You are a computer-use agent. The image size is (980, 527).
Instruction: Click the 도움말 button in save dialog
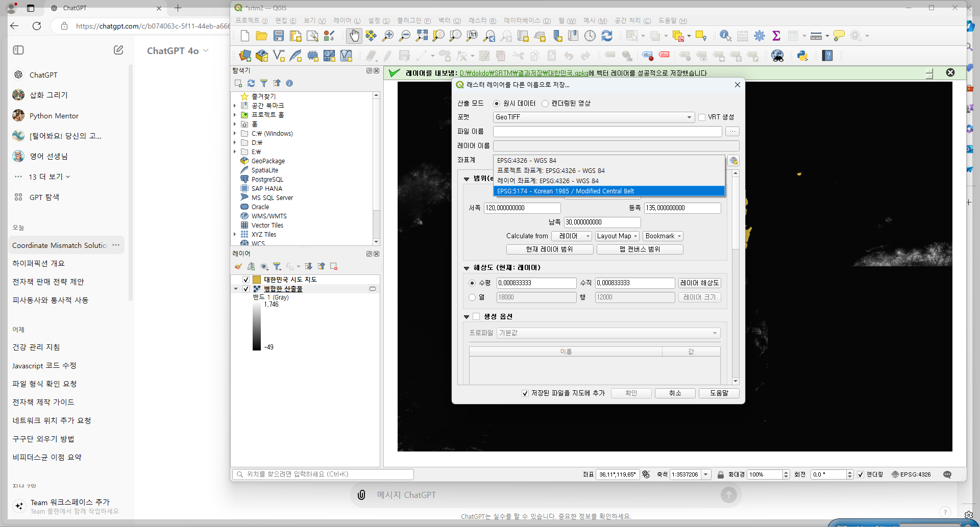tap(719, 393)
